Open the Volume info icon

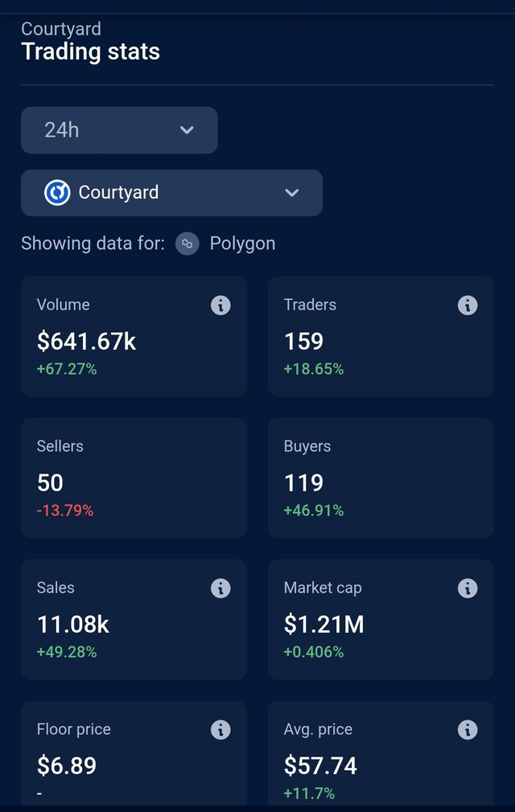(220, 306)
